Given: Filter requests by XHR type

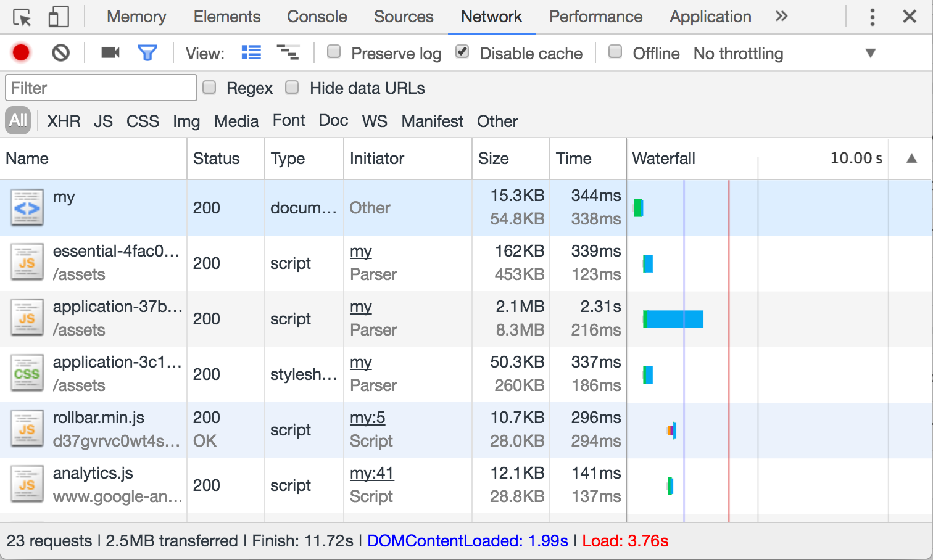Looking at the screenshot, I should pos(64,121).
